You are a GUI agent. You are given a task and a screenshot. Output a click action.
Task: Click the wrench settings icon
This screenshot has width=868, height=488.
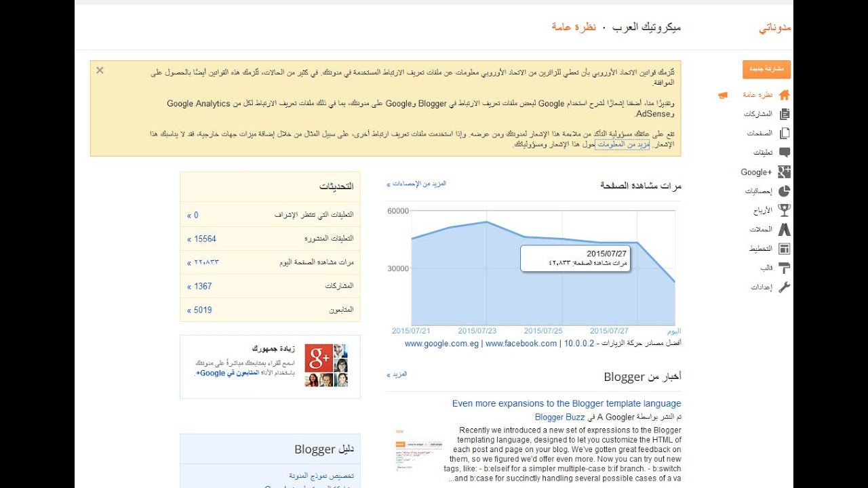785,287
